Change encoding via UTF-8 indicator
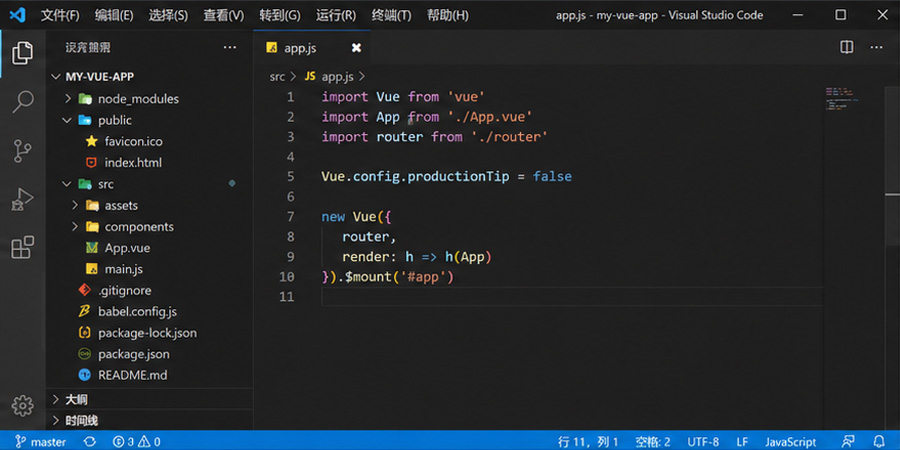Viewport: 900px width, 450px height. coord(703,441)
